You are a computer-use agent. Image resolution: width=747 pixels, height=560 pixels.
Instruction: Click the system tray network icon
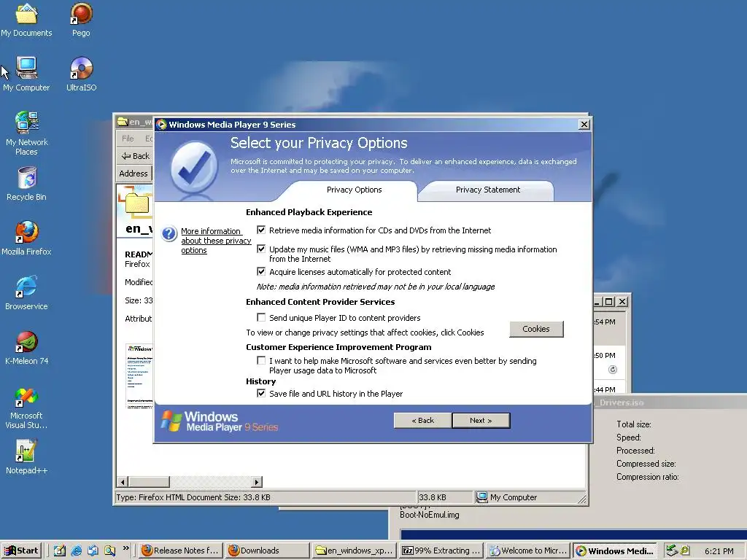point(672,551)
